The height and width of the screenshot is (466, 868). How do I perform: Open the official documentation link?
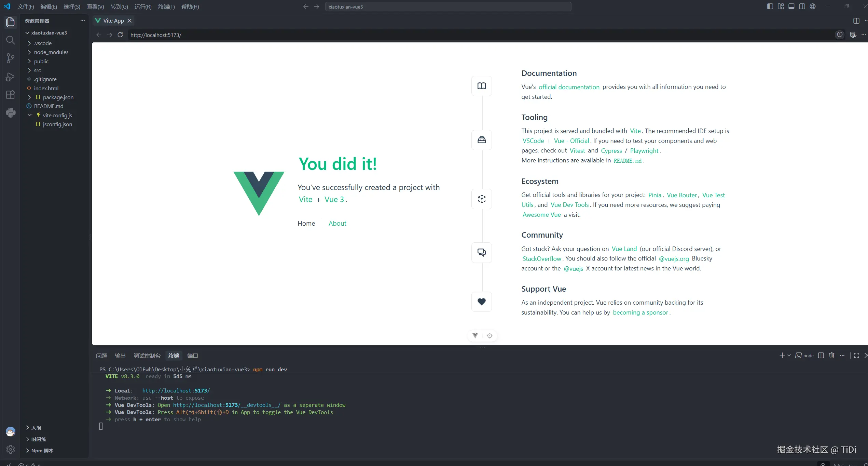[x=569, y=87]
